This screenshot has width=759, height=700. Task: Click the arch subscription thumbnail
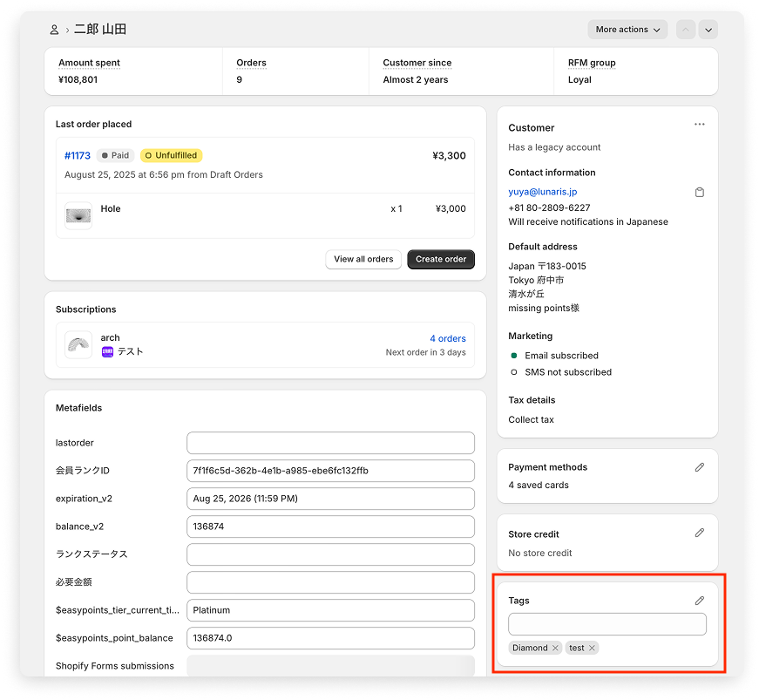(78, 344)
